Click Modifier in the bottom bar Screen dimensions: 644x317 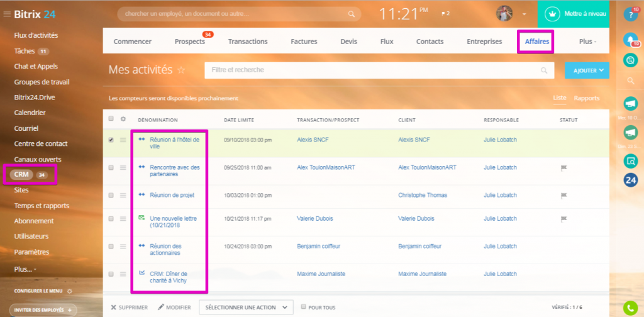click(174, 307)
